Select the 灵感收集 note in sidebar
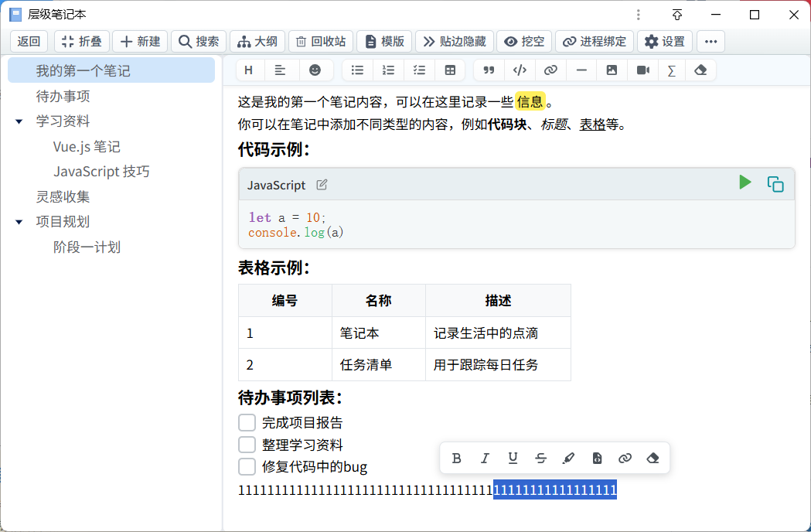Viewport: 811px width, 532px height. [63, 196]
